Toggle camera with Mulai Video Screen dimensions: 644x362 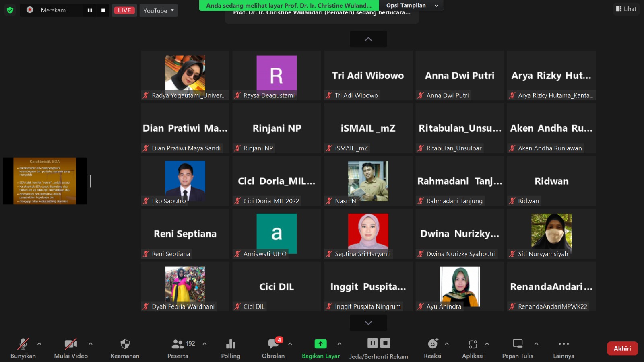(71, 344)
